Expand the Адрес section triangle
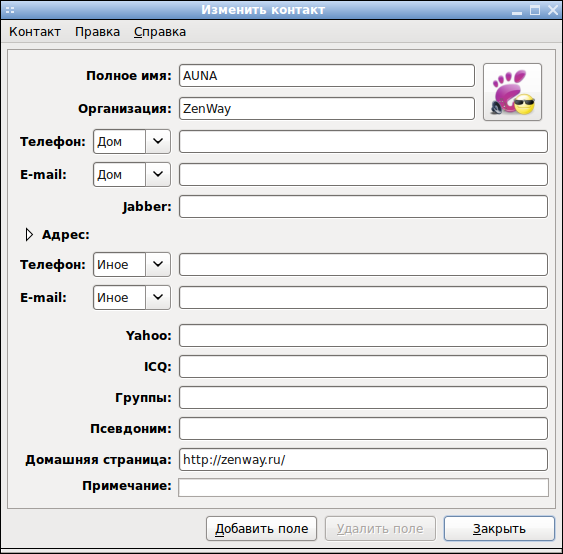 click(x=29, y=235)
